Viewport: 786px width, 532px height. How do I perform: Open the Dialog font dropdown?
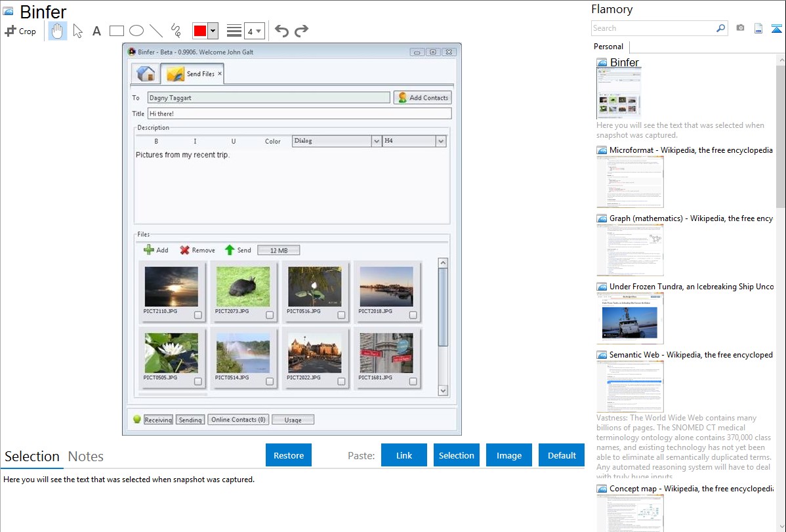click(376, 141)
